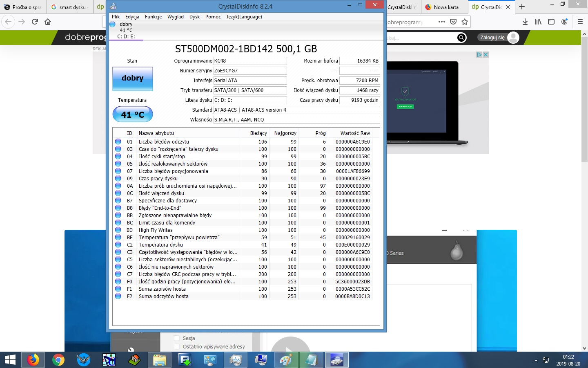Open the Firefox library icon
Image resolution: width=588 pixels, height=368 pixels.
tap(538, 22)
